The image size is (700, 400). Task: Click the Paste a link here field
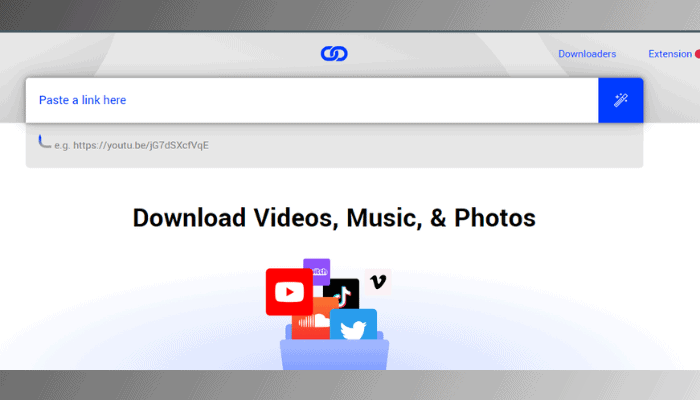[x=312, y=100]
